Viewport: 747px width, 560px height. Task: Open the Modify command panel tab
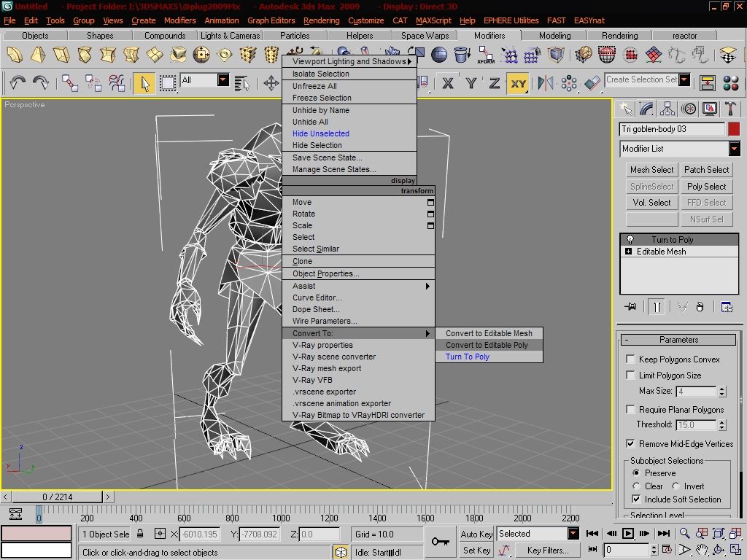click(x=646, y=109)
